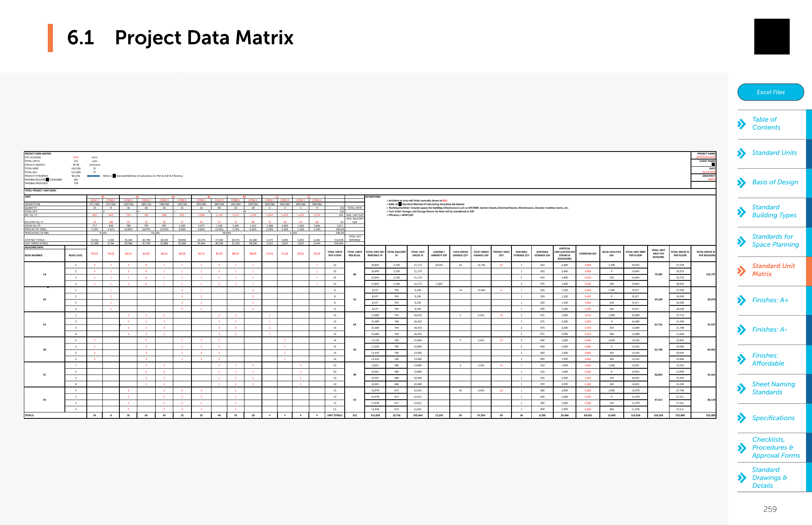
Task: Click the chevron icon beside Basis of Design
Action: click(741, 183)
